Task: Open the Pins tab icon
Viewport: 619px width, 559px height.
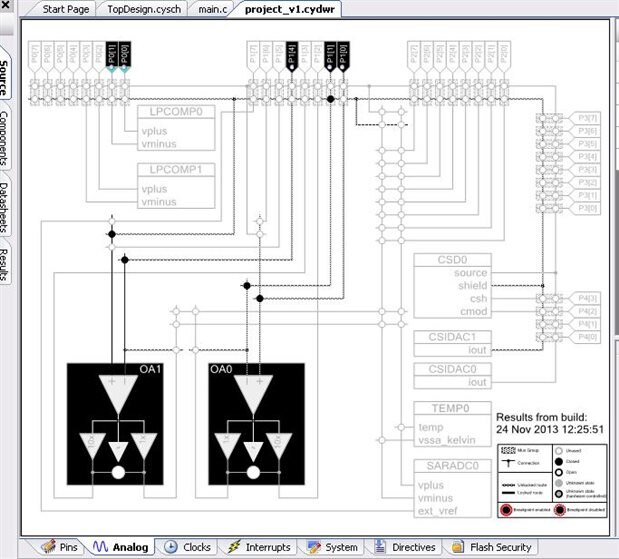Action: click(x=49, y=546)
